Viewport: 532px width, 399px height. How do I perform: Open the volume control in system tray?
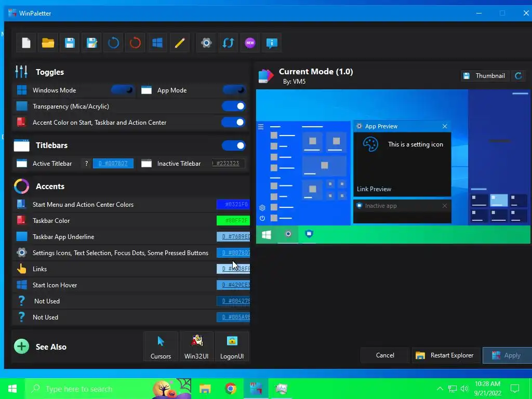[465, 389]
